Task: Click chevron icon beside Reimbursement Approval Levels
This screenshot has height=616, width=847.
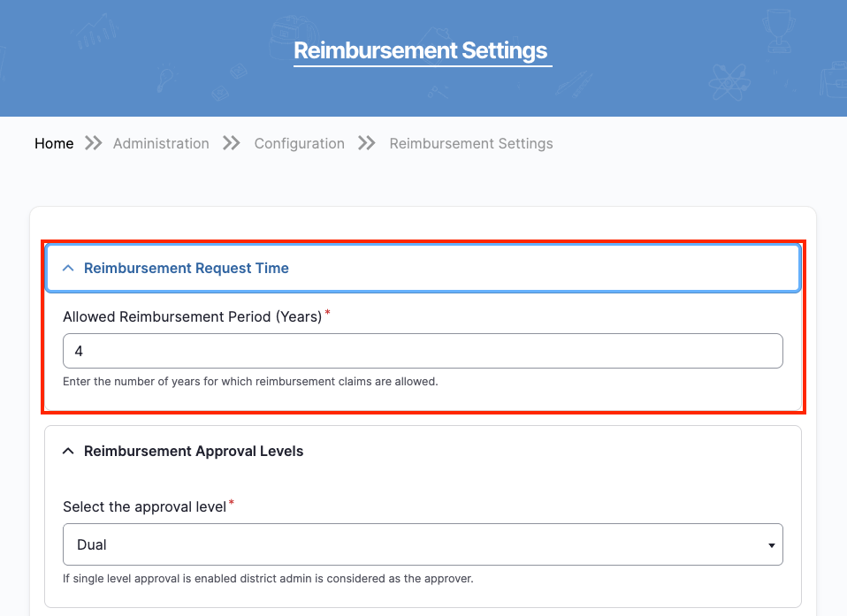Action: click(68, 451)
